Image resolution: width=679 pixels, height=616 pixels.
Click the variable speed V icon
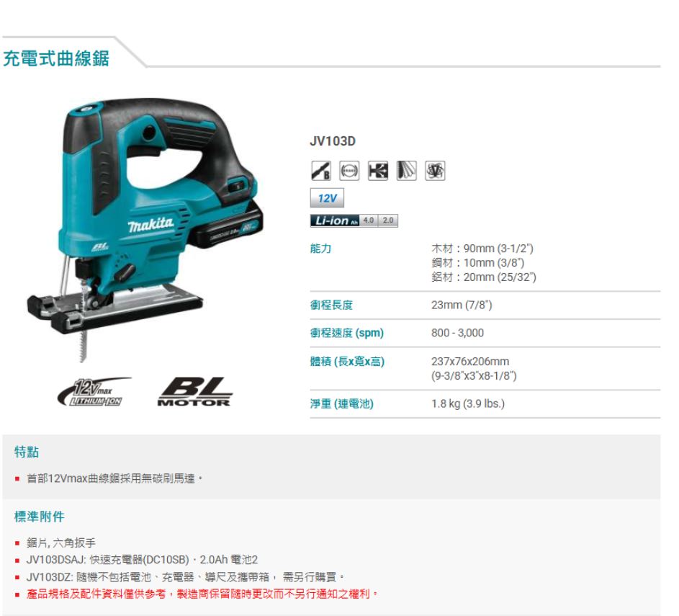(x=435, y=171)
